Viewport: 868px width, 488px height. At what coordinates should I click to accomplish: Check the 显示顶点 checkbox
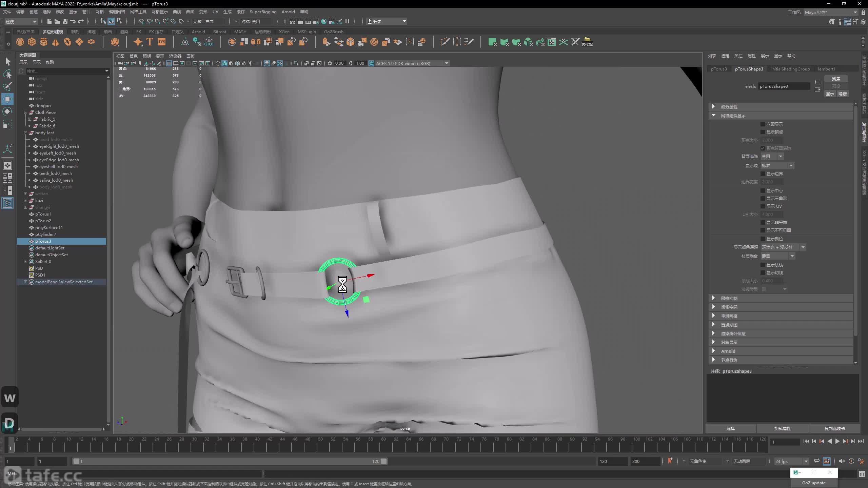(763, 132)
